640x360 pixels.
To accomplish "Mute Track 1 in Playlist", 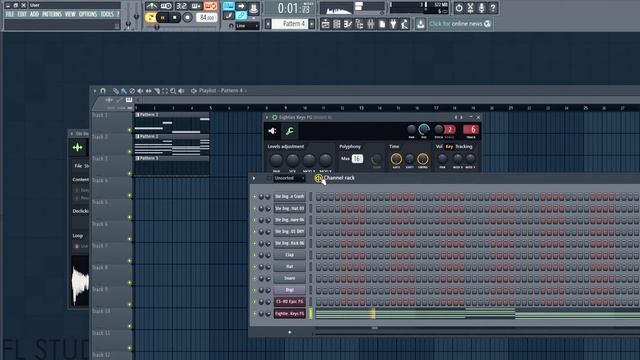I will click(130, 130).
